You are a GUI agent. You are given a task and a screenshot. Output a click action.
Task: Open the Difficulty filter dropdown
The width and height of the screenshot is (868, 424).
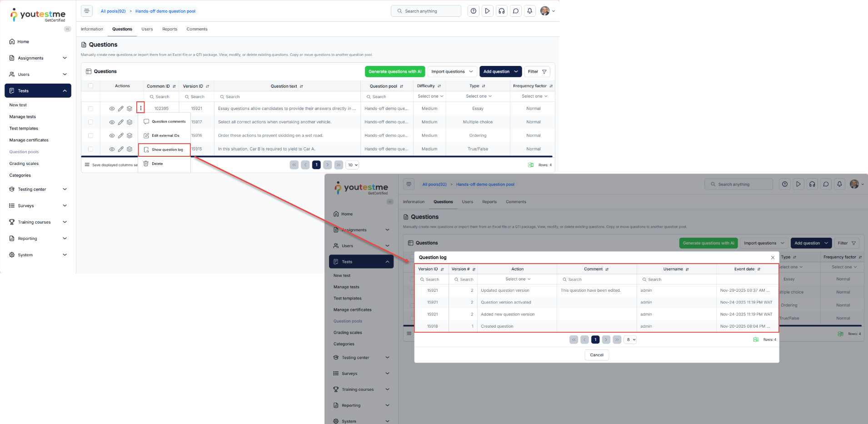coord(430,96)
